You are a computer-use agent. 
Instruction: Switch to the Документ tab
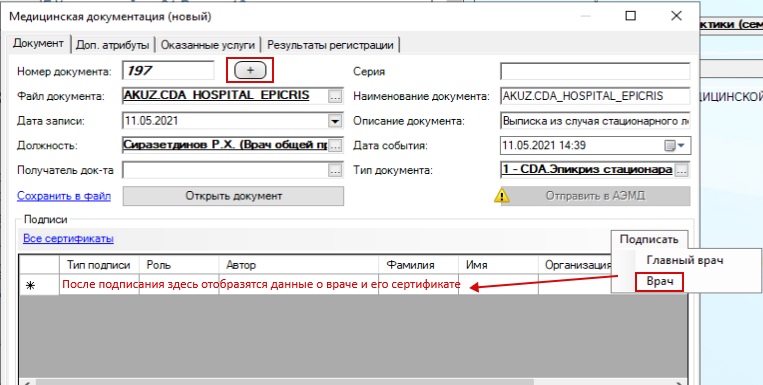38,43
